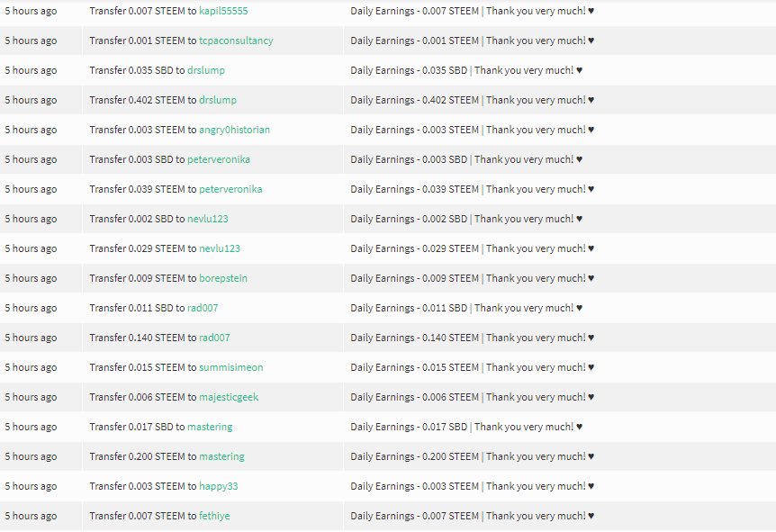The width and height of the screenshot is (776, 532).
Task: Select the memo 'Daily Earnings - 0.035 SBD'
Action: click(x=409, y=70)
